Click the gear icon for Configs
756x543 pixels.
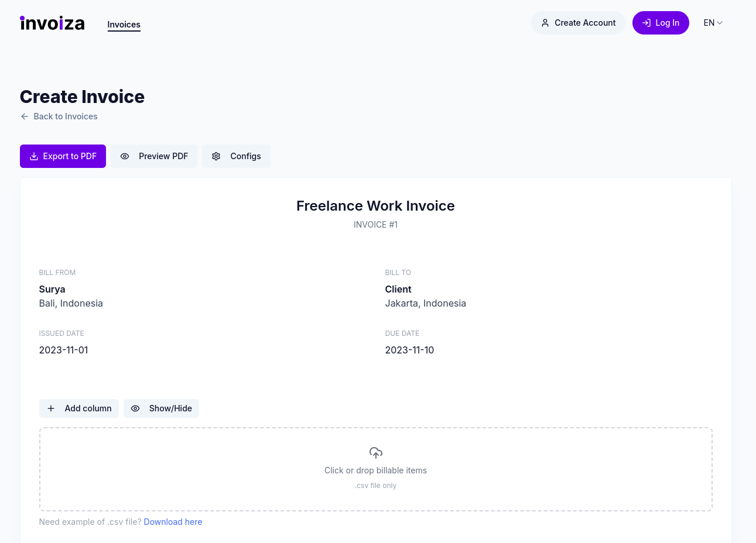216,156
